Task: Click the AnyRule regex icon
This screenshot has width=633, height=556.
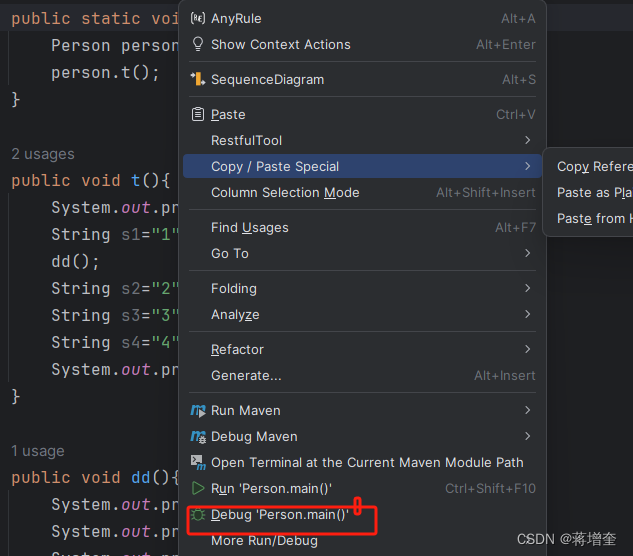Action: pos(198,18)
